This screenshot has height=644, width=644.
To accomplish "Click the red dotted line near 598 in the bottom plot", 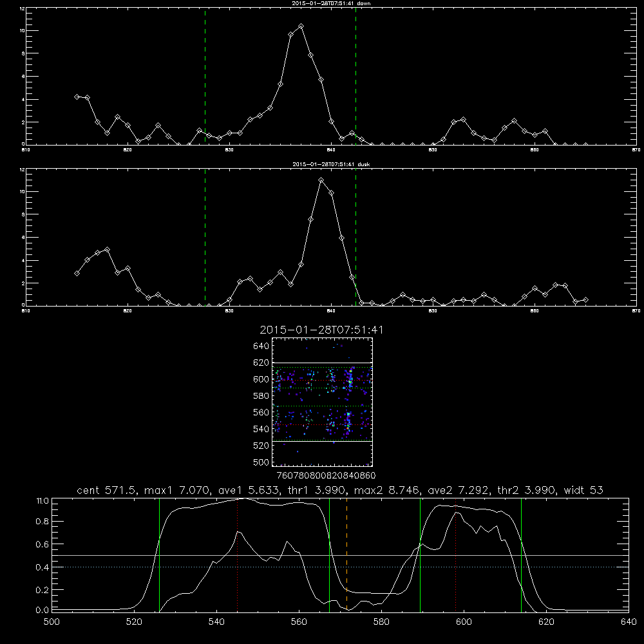I will point(455,554).
